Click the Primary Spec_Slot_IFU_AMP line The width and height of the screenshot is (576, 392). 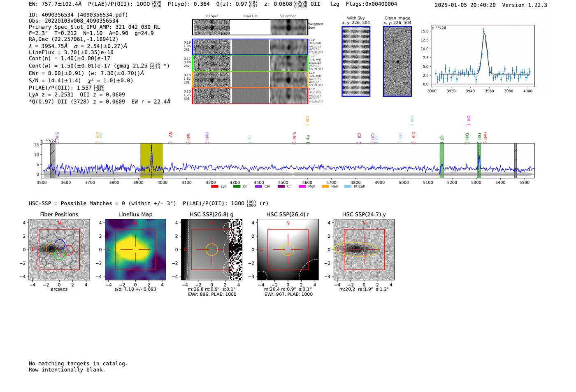pyautogui.click(x=94, y=27)
